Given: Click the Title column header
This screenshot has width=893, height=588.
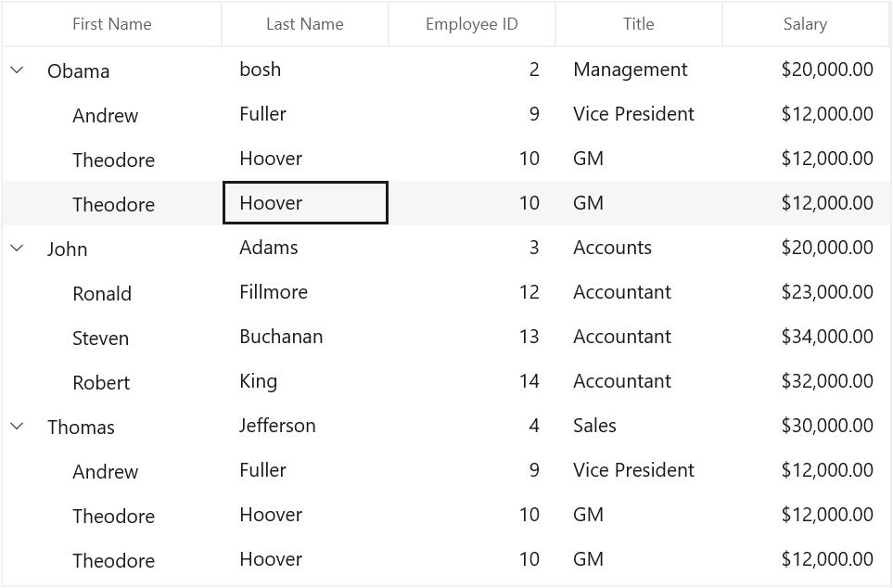Looking at the screenshot, I should click(x=638, y=24).
